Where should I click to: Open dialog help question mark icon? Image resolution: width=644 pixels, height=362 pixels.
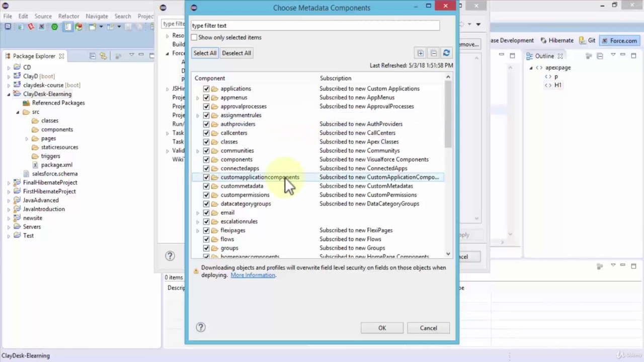(201, 327)
